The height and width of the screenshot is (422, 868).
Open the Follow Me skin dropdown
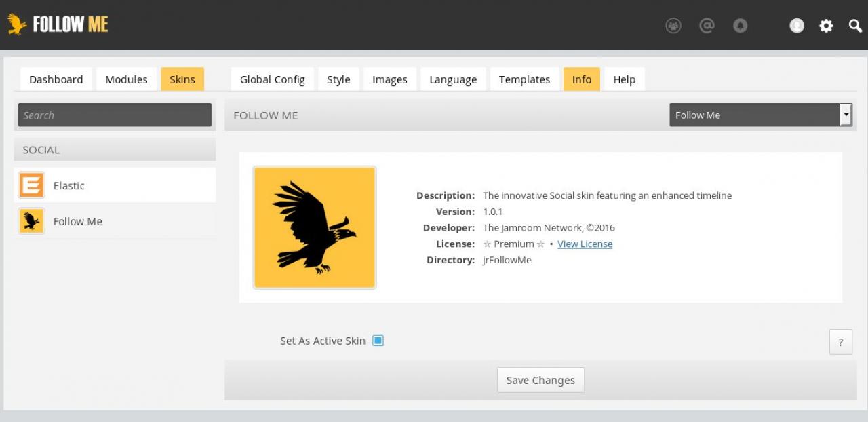pyautogui.click(x=760, y=115)
